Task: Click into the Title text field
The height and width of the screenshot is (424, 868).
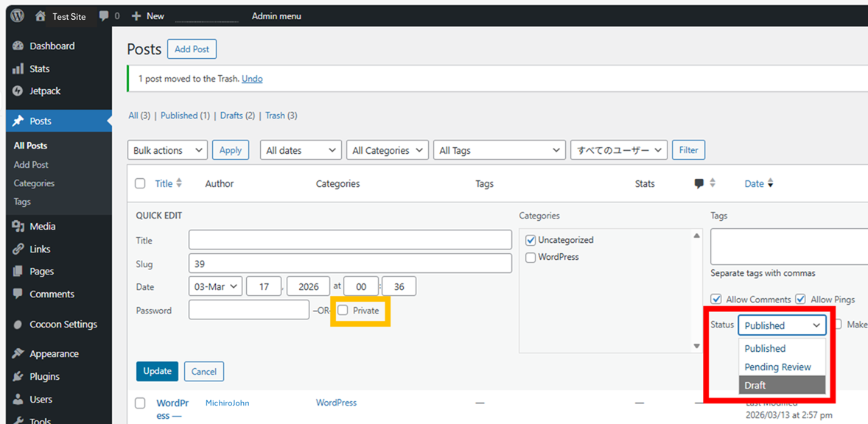Action: (x=350, y=240)
